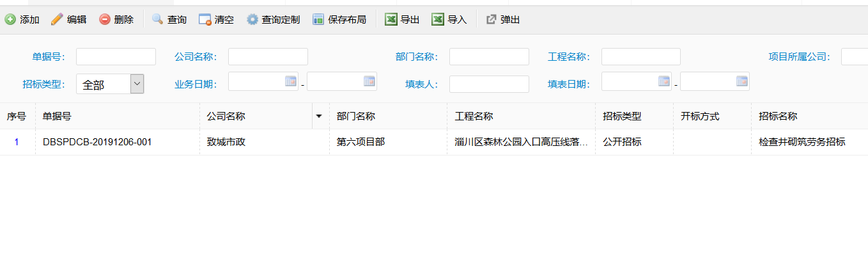Viewport: 868px width, 272px height.
Task: Click the 删除 button label
Action: point(124,20)
